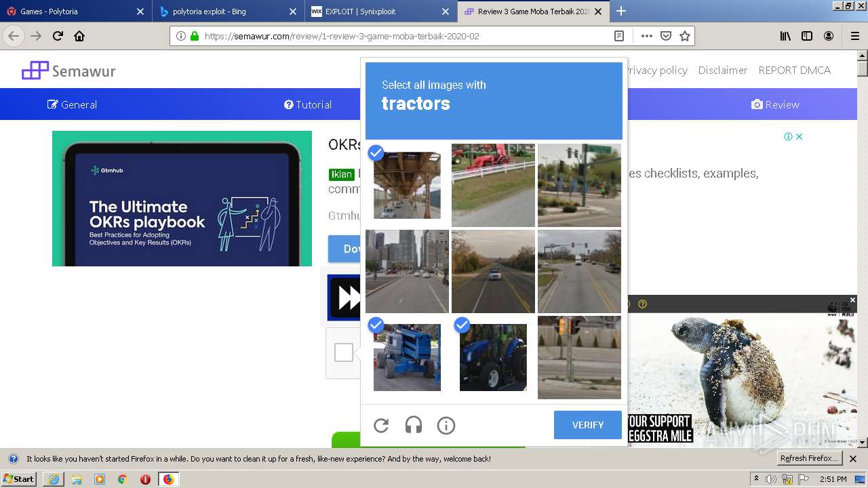
Task: View connection details via the green padlock
Action: pos(195,36)
